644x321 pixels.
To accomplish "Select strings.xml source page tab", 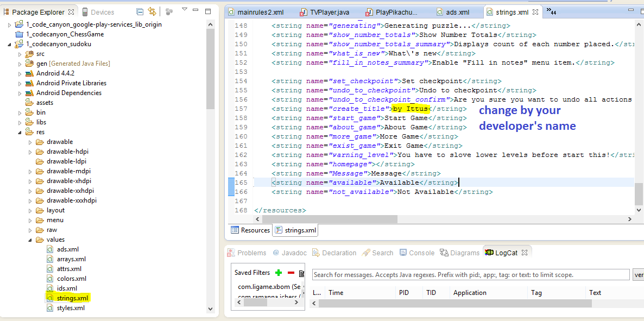I will [296, 230].
